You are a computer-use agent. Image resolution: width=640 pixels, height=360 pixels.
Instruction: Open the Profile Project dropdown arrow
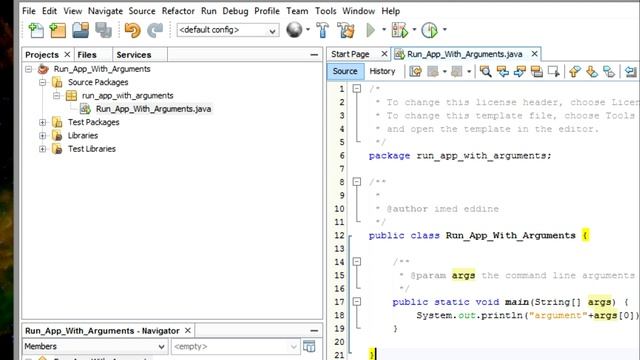[444, 29]
